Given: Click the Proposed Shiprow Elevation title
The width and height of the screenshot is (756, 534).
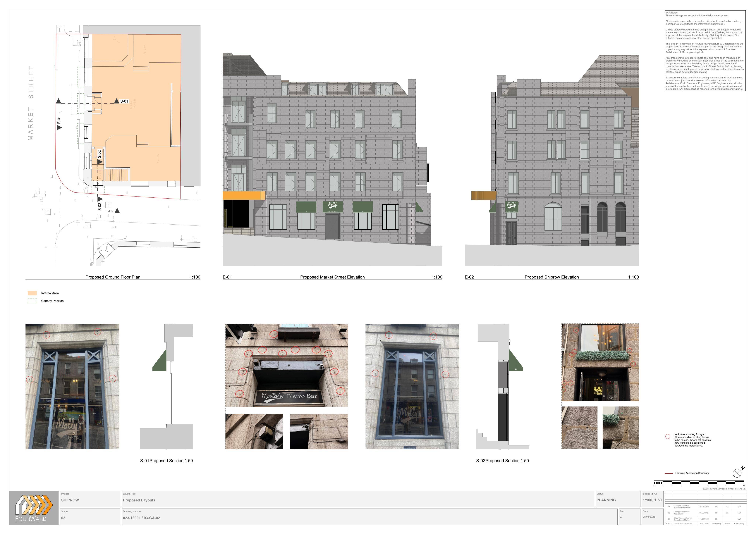Looking at the screenshot, I should (x=552, y=277).
